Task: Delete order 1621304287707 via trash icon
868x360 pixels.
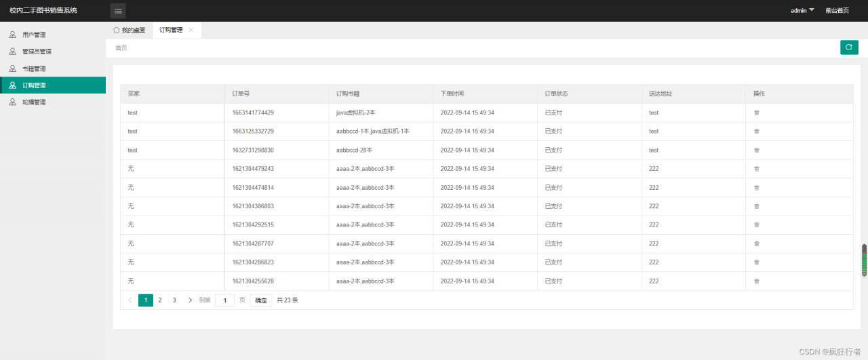Action: click(x=757, y=243)
